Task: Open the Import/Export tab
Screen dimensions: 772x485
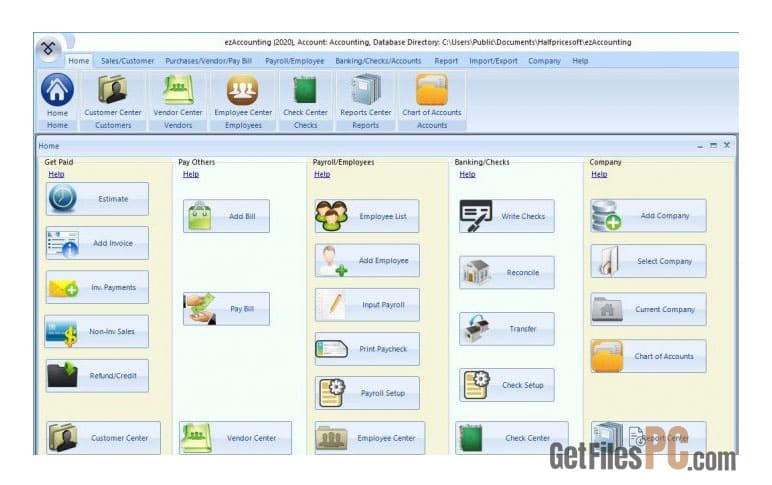Action: (493, 61)
